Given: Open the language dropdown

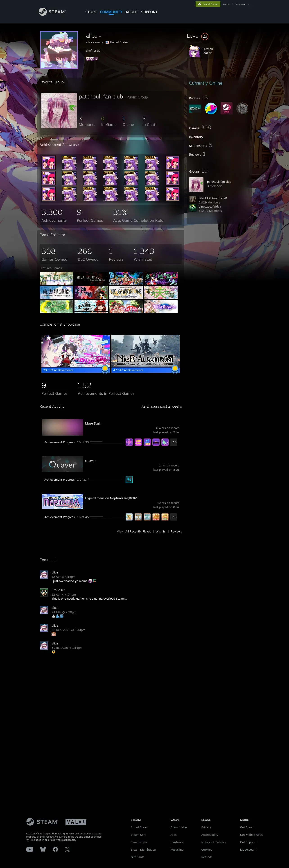Looking at the screenshot, I should click(242, 4).
